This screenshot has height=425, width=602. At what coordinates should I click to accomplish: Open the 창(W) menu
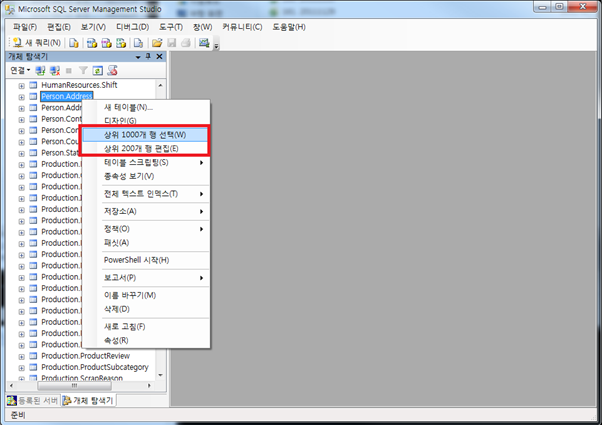[x=202, y=27]
